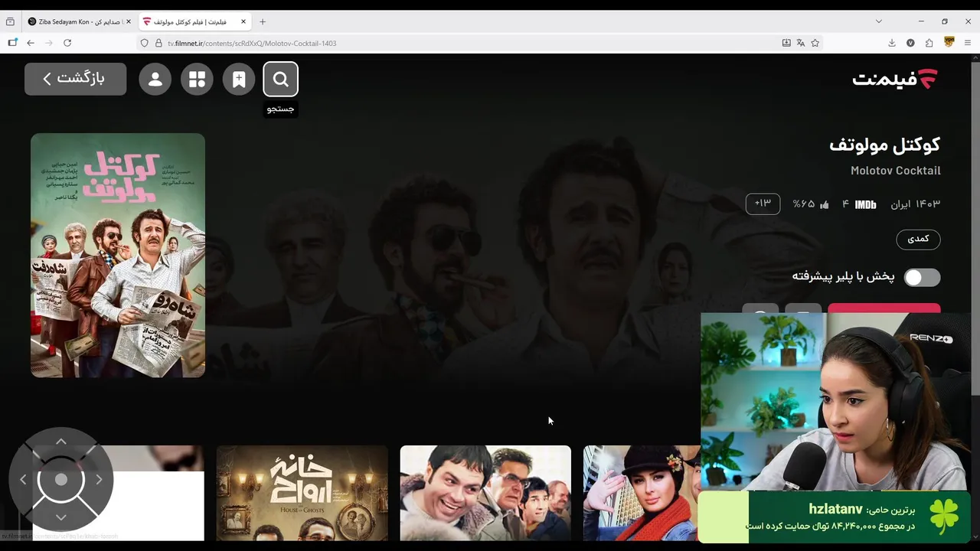Image resolution: width=980 pixels, height=551 pixels.
Task: Click the Filmnet logo
Action: [x=895, y=78]
